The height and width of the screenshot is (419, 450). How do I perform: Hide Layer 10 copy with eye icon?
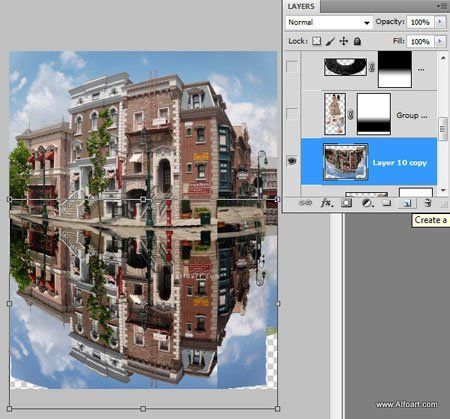292,161
